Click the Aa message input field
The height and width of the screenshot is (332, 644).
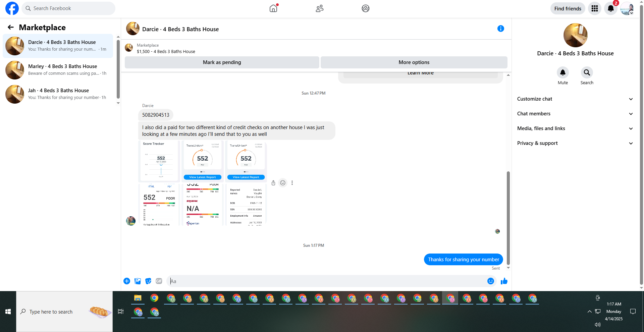327,281
